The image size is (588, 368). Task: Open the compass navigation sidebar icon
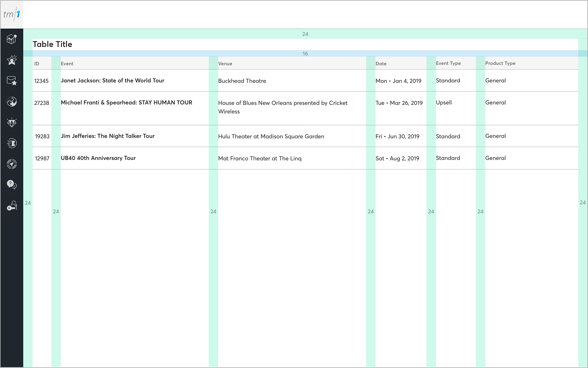click(x=12, y=164)
